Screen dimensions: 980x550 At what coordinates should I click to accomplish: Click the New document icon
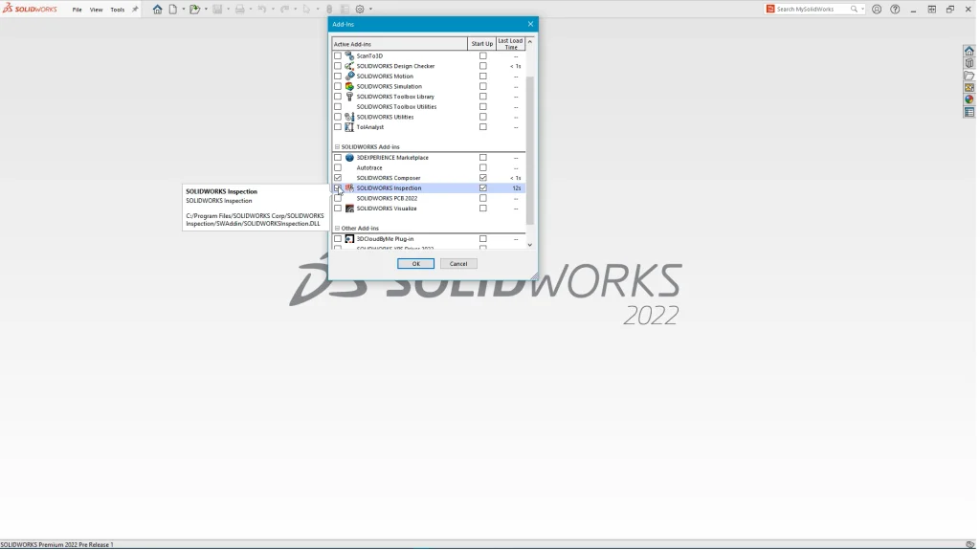click(x=173, y=10)
